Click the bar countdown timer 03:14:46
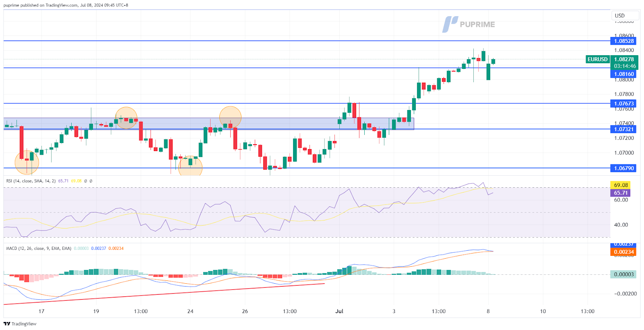The width and height of the screenshot is (644, 330). [624, 66]
